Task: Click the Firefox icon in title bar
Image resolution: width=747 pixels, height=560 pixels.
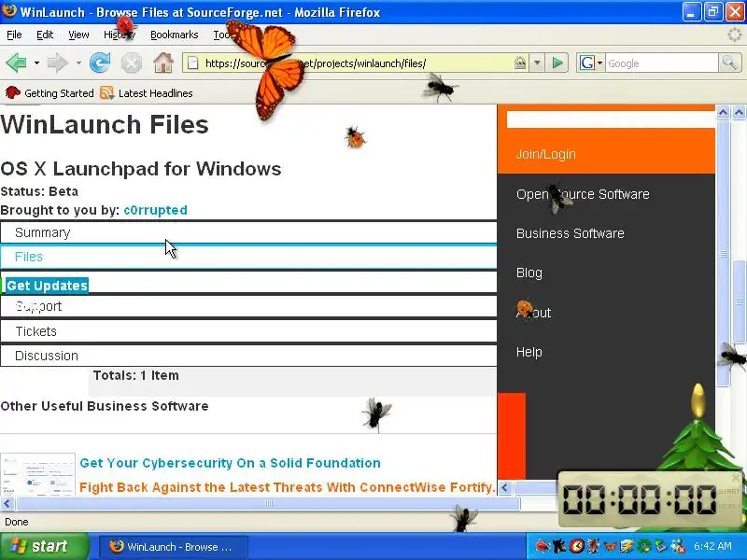Action: pos(9,10)
